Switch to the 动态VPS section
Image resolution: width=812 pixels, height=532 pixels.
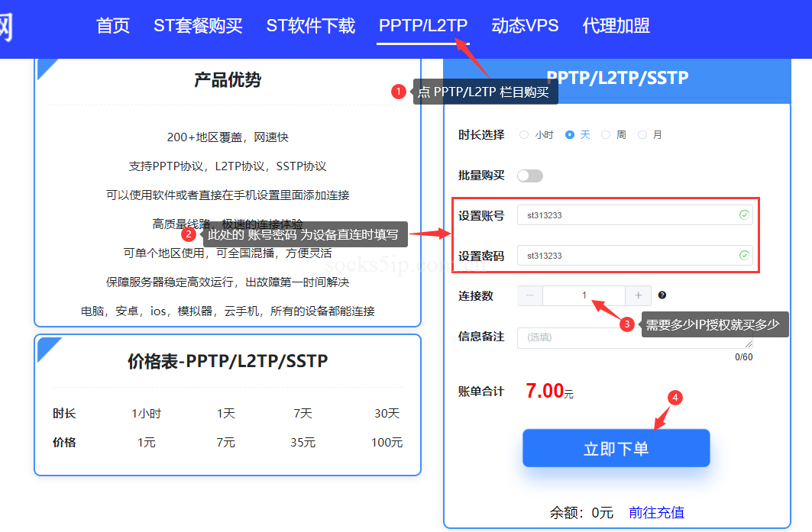pos(525,25)
